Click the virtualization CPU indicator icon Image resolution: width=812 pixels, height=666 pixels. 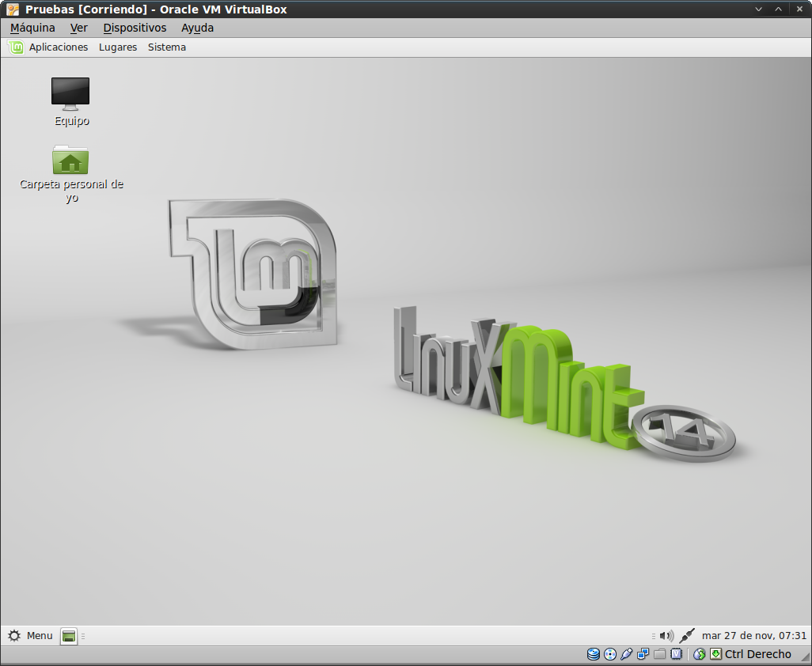point(676,654)
